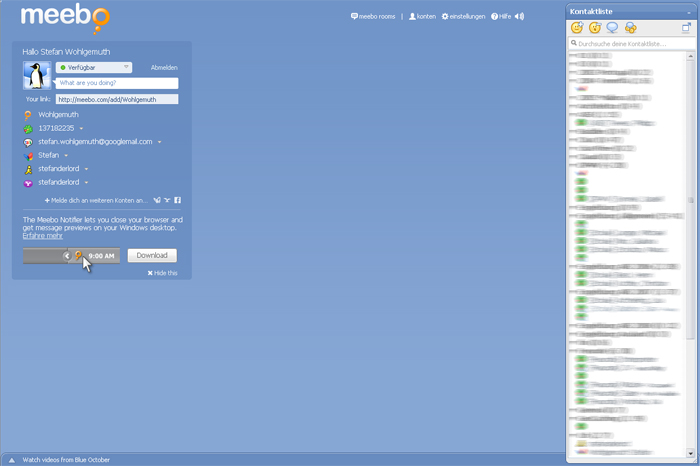Image resolution: width=700 pixels, height=466 pixels.
Task: Open the dropdown beside stefan.wohlgemuth@googlemail.com
Action: tap(159, 142)
